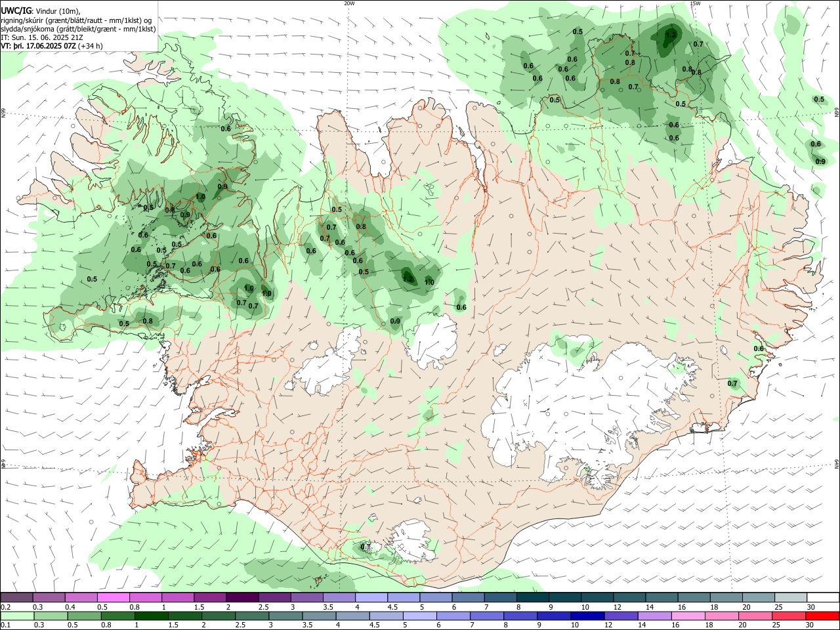This screenshot has height=630, width=840.
Task: Click the 20W longitude label
Action: point(349,3)
